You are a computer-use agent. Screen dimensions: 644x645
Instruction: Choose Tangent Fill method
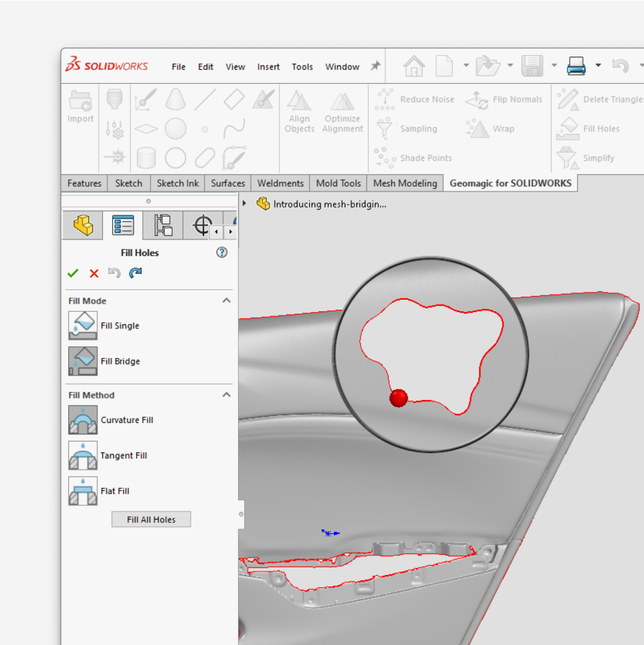click(108, 455)
